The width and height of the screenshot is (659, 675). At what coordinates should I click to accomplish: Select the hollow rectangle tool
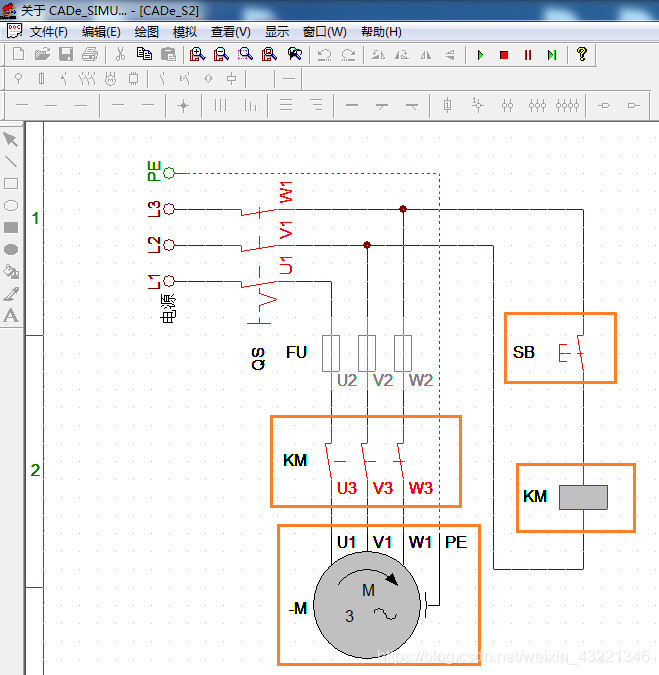[11, 184]
